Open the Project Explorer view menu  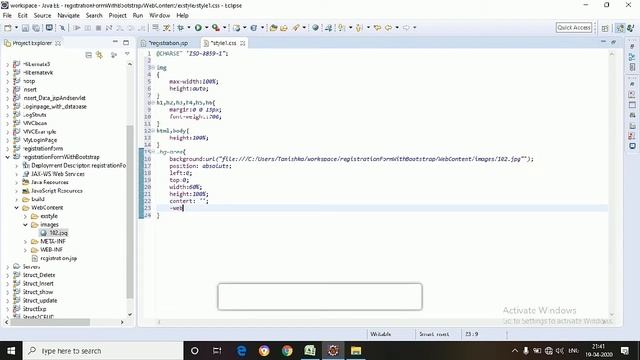click(x=127, y=54)
